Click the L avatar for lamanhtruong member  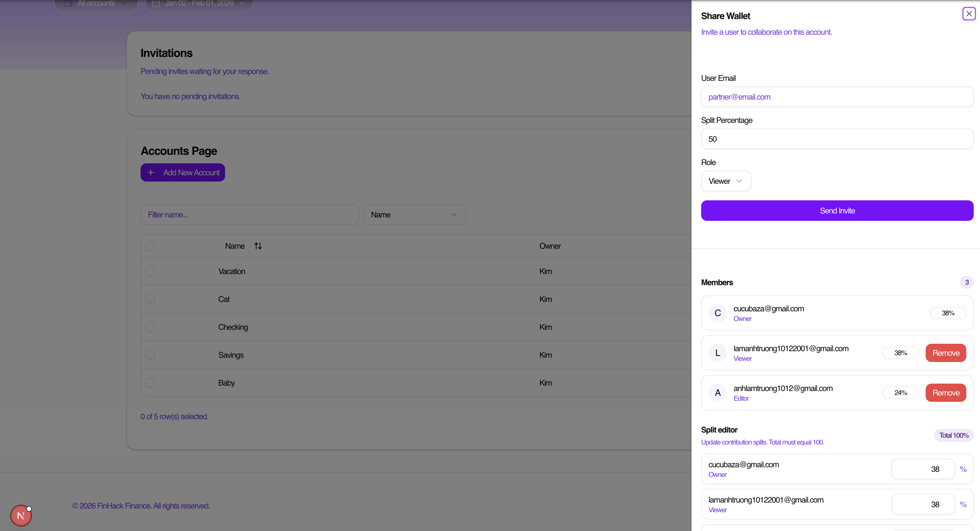(718, 353)
